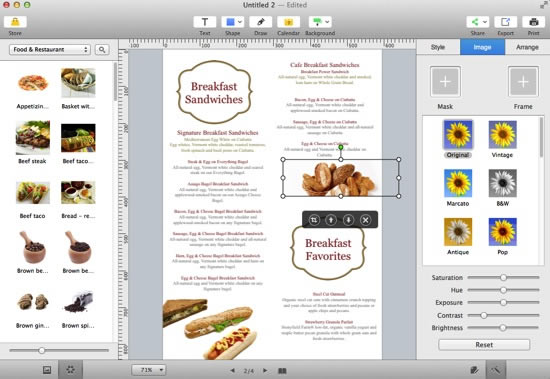
Task: Click send backward down-arrow icon
Action: [x=348, y=220]
